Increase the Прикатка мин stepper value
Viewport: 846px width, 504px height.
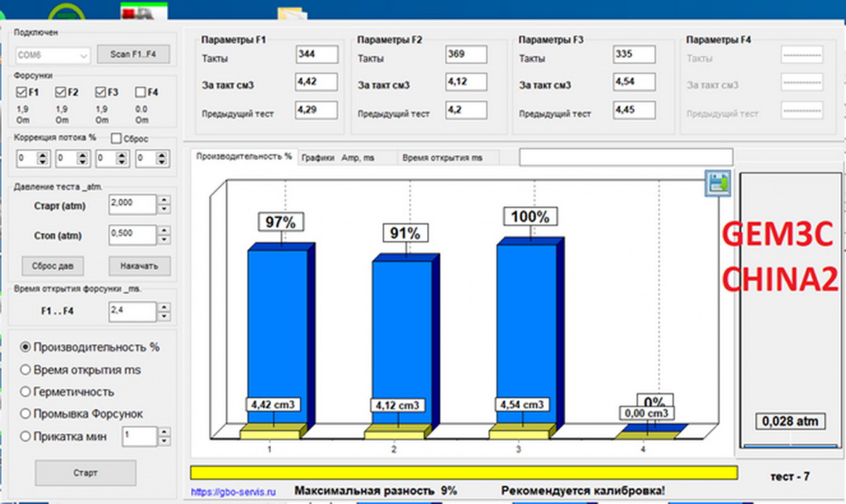point(164,431)
